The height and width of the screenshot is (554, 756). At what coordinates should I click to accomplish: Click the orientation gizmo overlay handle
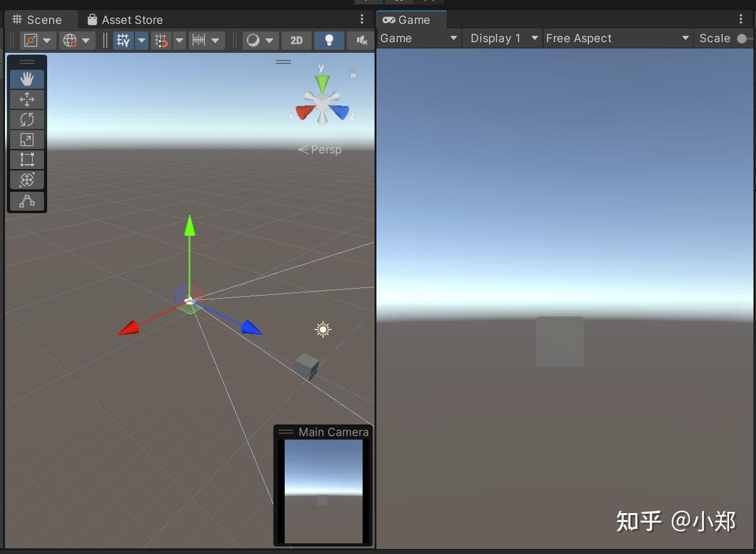[283, 62]
